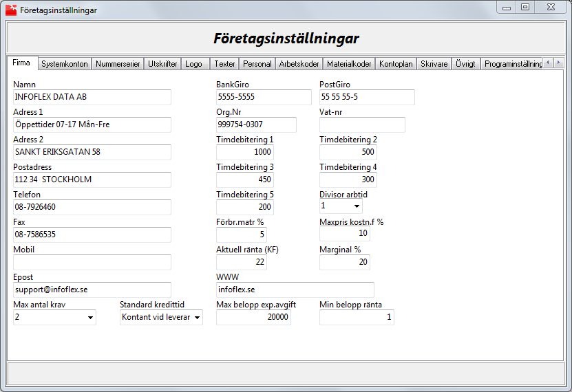Click the Fax field
572x392 pixels.
[x=92, y=235]
